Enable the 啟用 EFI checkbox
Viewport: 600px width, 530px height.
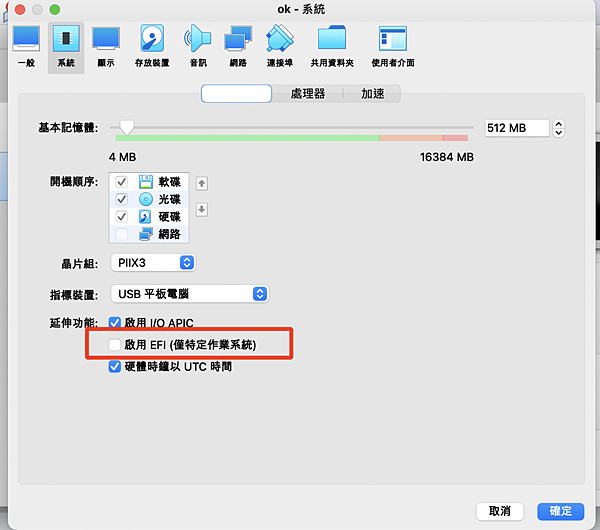click(114, 344)
